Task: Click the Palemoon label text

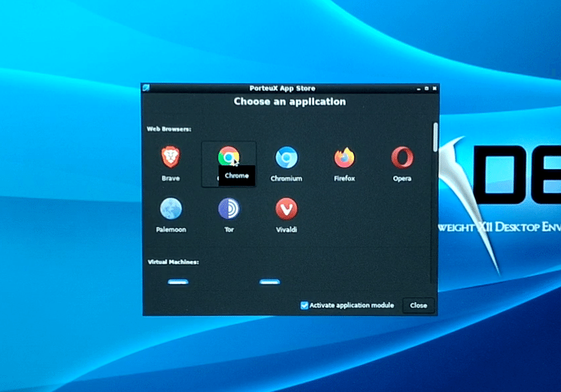Action: point(171,230)
